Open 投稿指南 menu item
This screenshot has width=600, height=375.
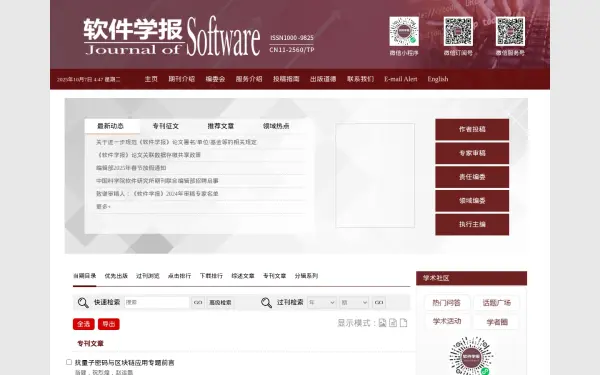point(286,79)
